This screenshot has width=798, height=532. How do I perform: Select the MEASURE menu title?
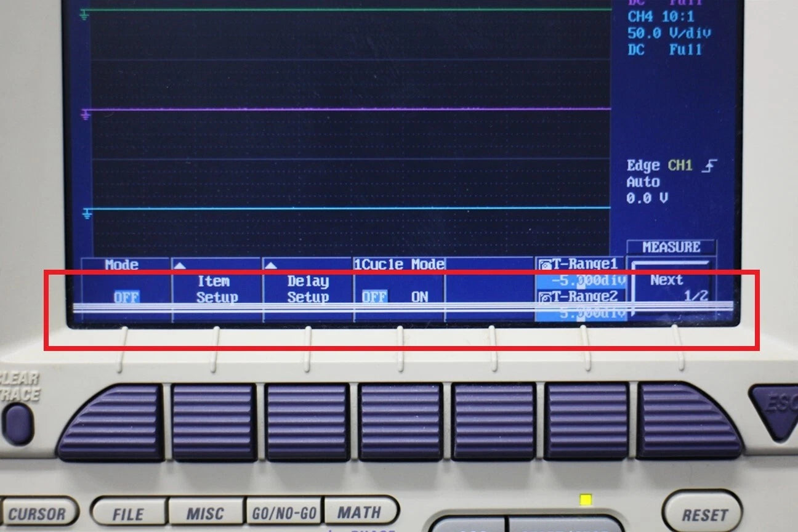point(671,248)
